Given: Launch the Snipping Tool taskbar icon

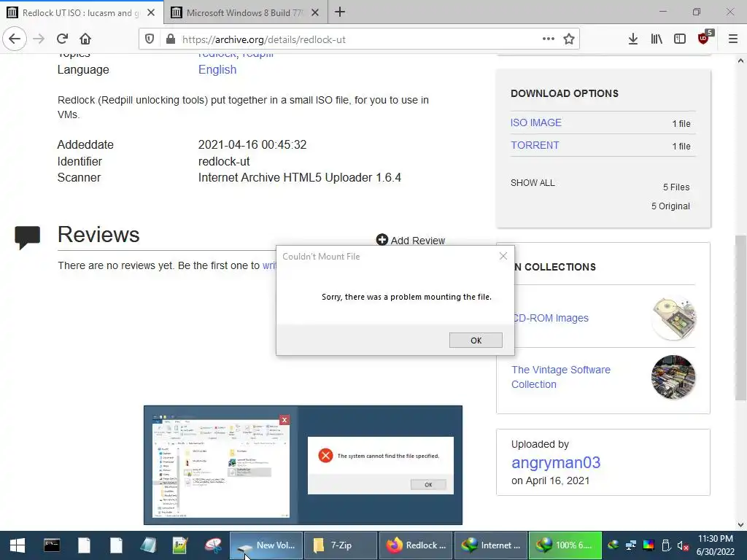Looking at the screenshot, I should (213, 545).
